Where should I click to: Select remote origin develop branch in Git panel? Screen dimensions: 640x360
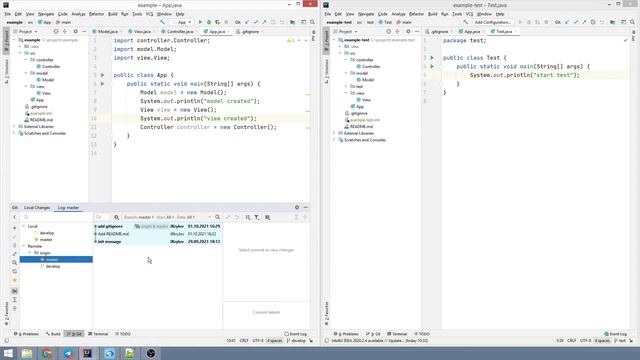pos(53,266)
